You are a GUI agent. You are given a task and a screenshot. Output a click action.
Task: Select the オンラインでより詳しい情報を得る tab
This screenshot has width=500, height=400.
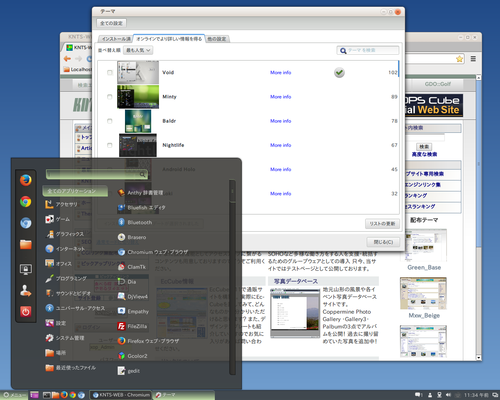tap(169, 39)
